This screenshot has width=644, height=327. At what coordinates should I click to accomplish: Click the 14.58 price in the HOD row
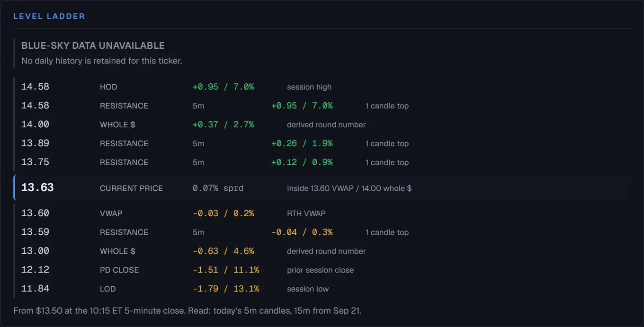tap(35, 87)
